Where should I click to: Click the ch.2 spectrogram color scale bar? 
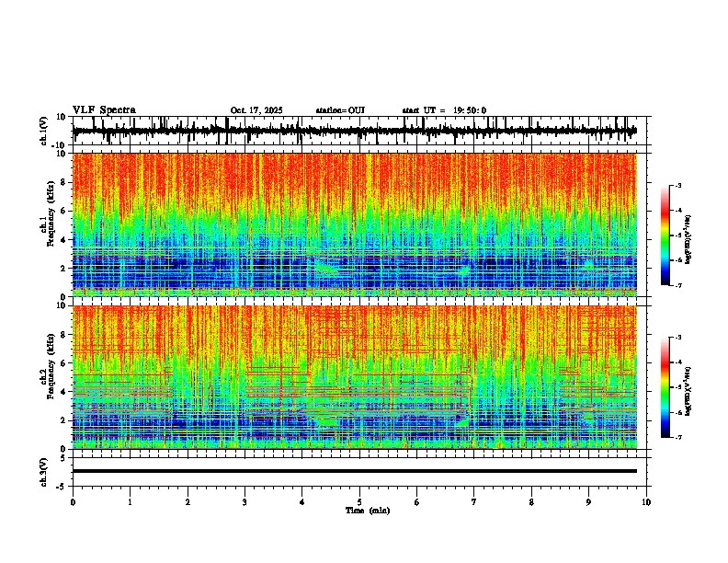pyautogui.click(x=665, y=387)
